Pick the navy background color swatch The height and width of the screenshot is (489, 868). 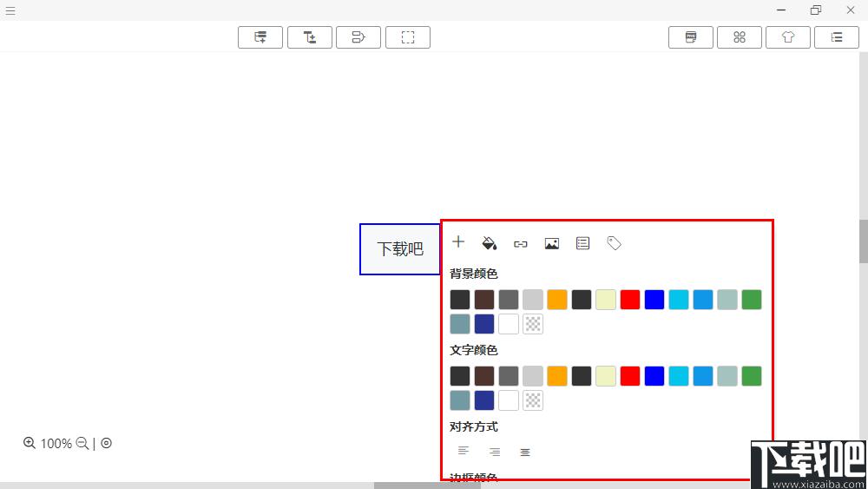point(484,324)
